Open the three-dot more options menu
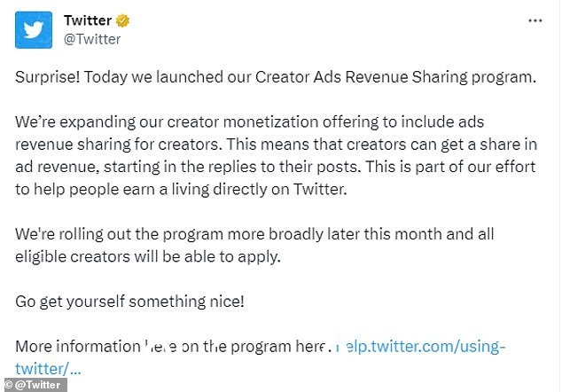The width and height of the screenshot is (562, 392). tap(535, 20)
